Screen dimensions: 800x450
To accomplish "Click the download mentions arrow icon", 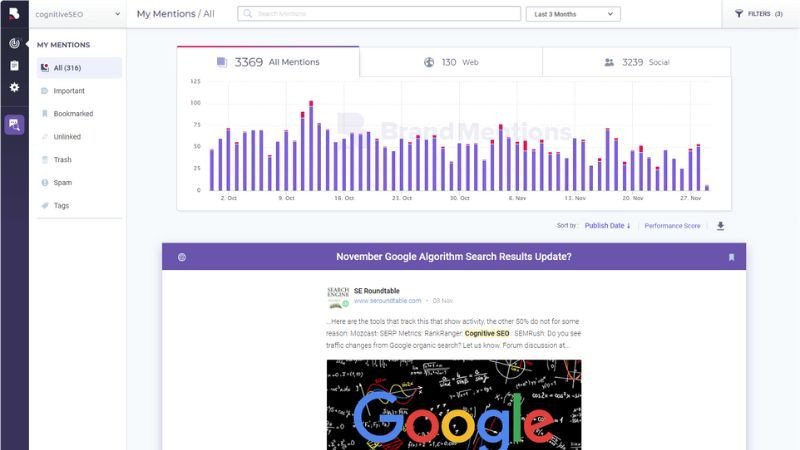I will 720,226.
